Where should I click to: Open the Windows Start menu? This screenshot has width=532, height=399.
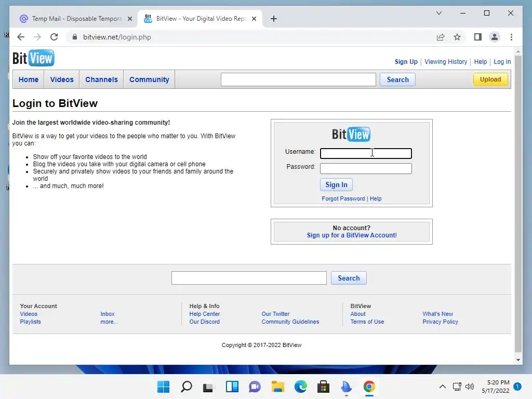coord(163,387)
